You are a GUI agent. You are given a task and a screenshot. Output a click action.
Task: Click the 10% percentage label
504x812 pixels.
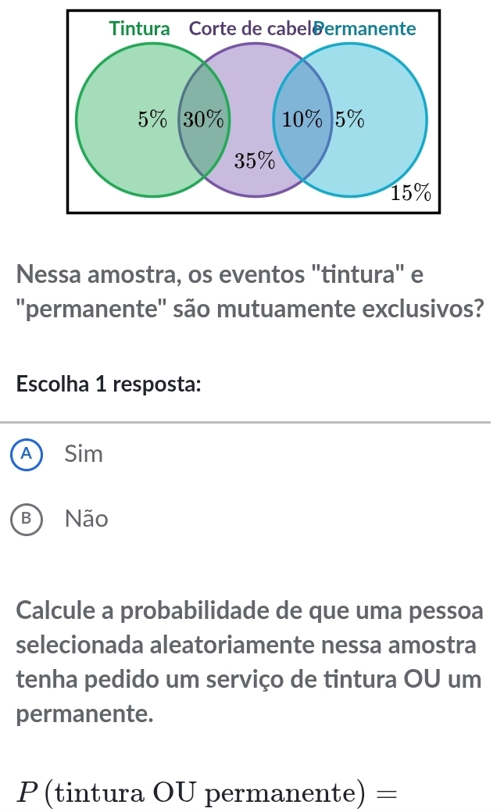tap(302, 120)
